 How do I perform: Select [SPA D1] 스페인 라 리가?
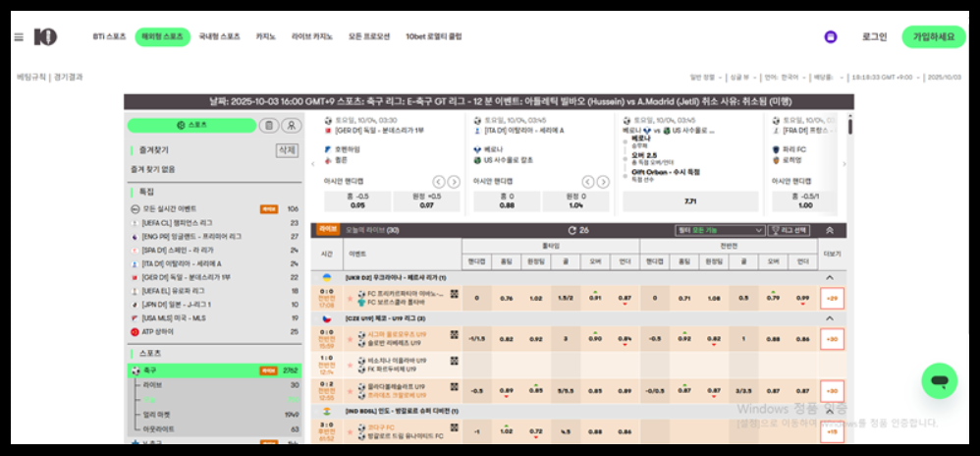click(214, 251)
